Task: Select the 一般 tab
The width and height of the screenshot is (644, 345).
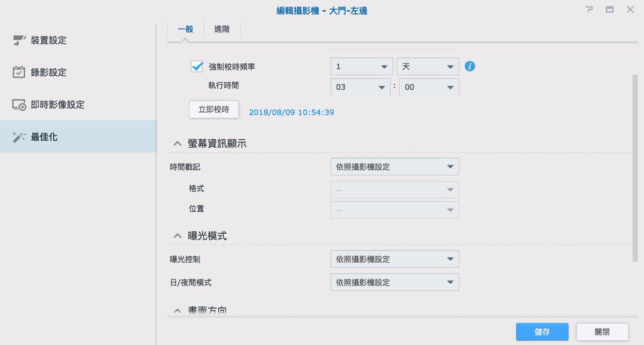Action: click(186, 29)
